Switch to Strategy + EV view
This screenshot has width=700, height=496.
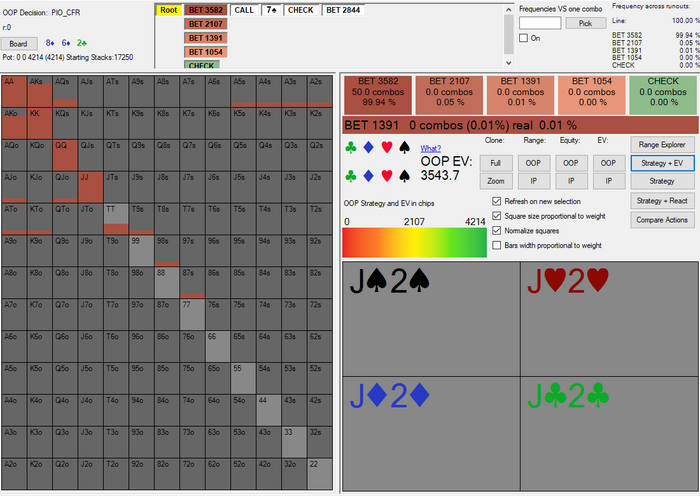tap(662, 163)
